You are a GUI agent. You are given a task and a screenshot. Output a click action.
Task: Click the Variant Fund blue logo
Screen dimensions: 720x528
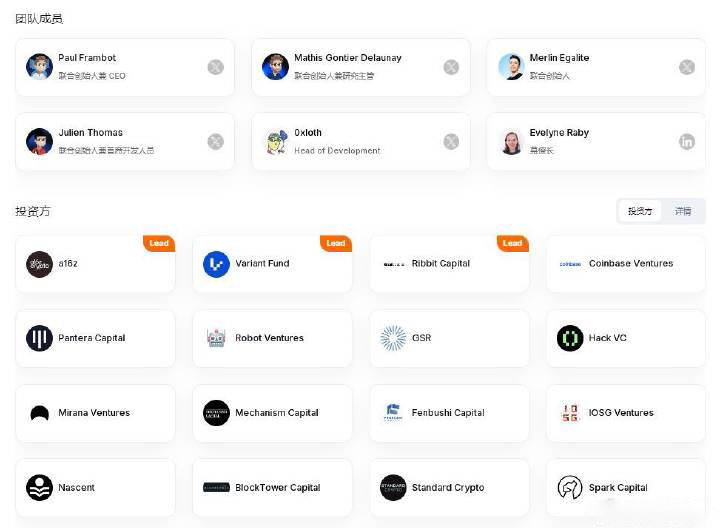[x=216, y=264]
